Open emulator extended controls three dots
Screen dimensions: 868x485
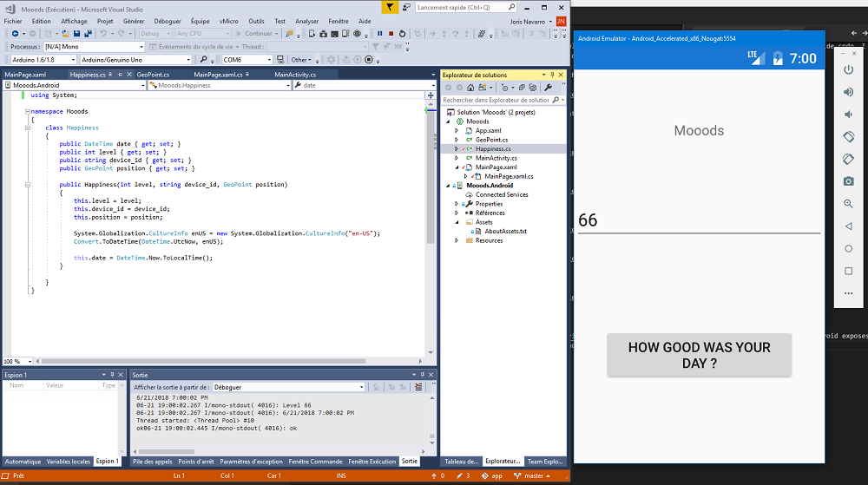(x=848, y=293)
